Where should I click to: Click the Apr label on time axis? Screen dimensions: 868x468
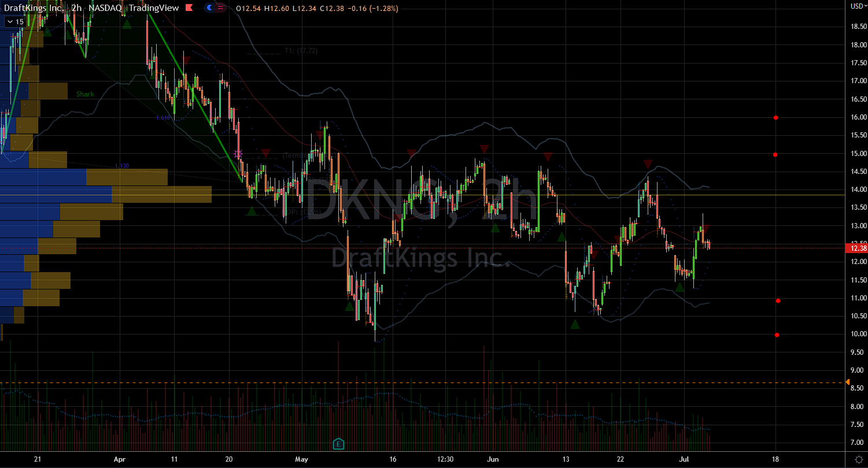tap(120, 459)
